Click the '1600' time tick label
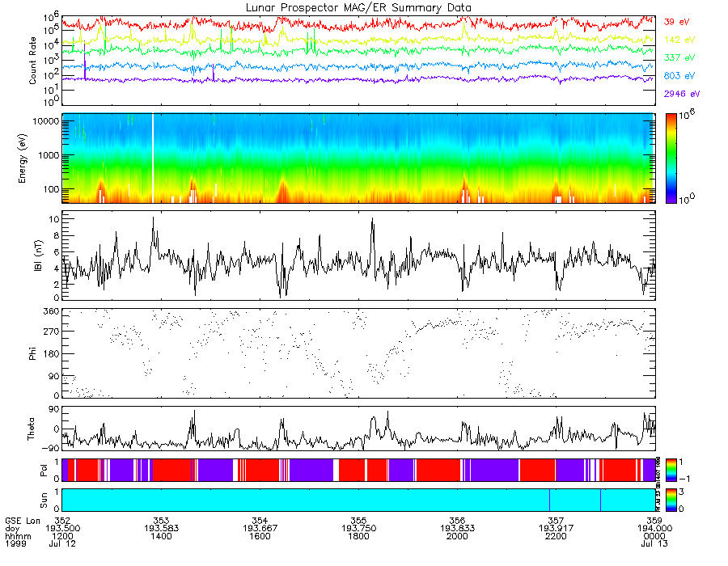The height and width of the screenshot is (566, 728). click(260, 536)
